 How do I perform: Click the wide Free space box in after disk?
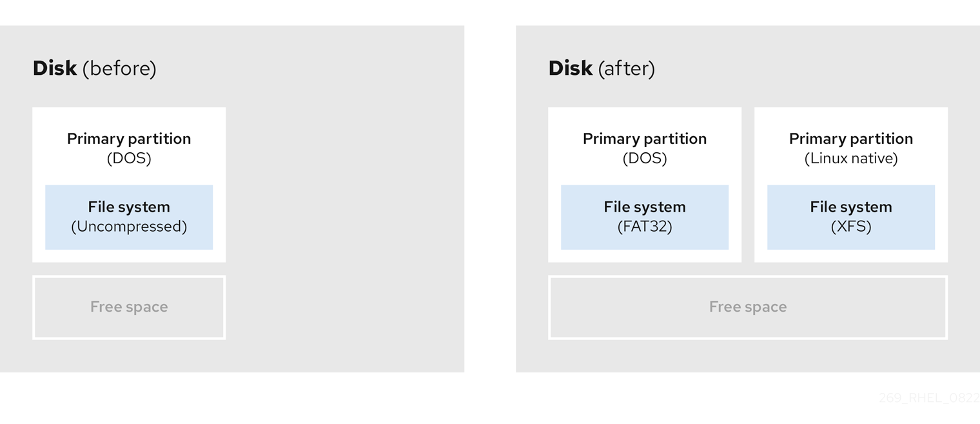(748, 307)
